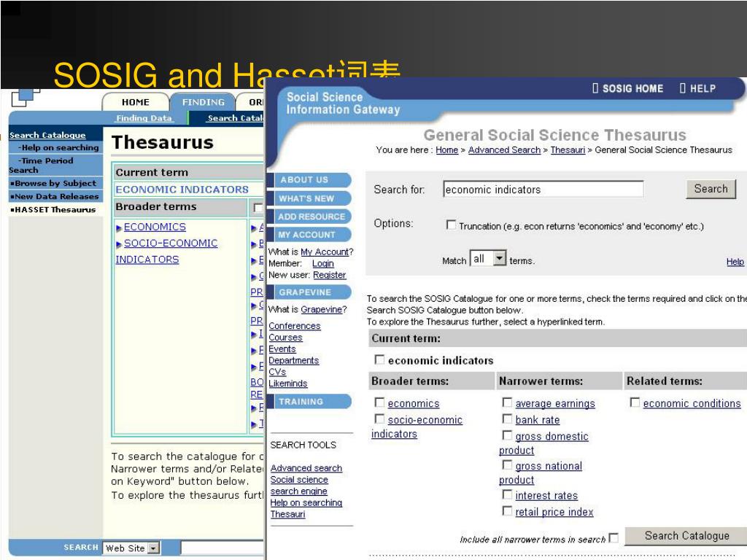Open the FINDING tab in Thesaurus window
Screen dimensions: 747x560
(x=203, y=102)
